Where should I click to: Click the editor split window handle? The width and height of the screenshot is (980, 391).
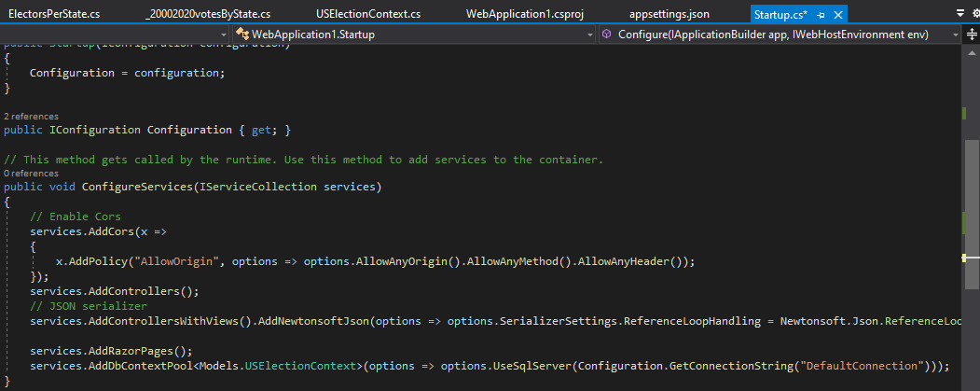point(972,35)
